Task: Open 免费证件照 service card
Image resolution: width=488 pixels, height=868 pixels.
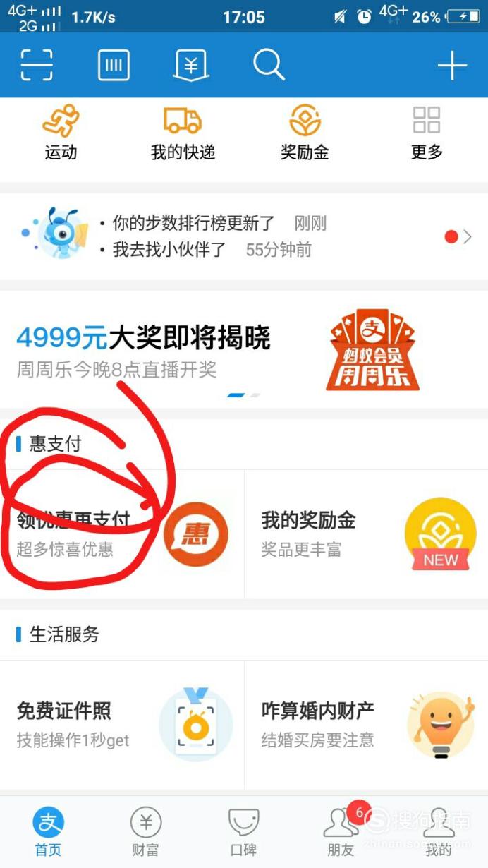Action: 122,725
